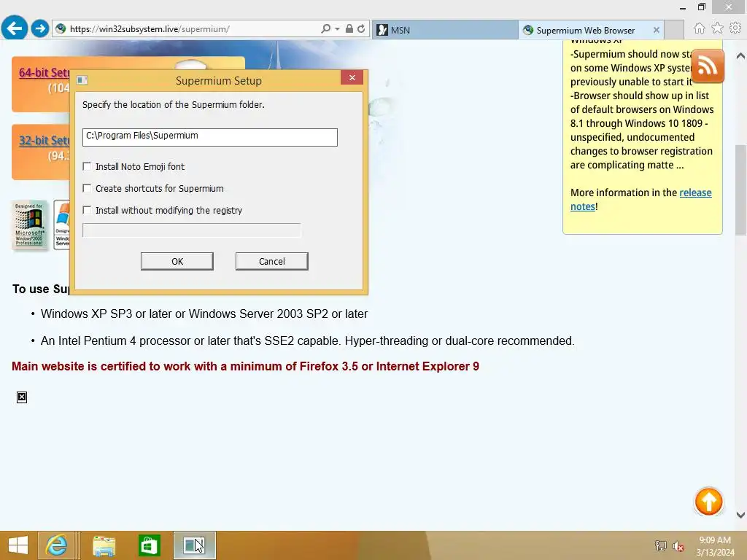This screenshot has width=747, height=560.
Task: Click the Windows XP SP3 requirement text
Action: click(204, 314)
